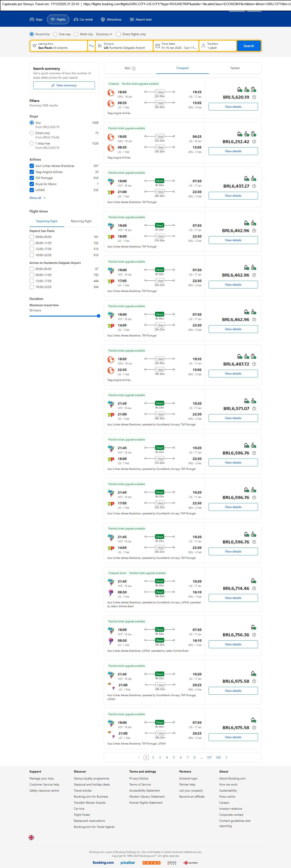Click the help icon next to BRL5,620.19 price
The width and height of the screenshot is (291, 868).
[254, 97]
